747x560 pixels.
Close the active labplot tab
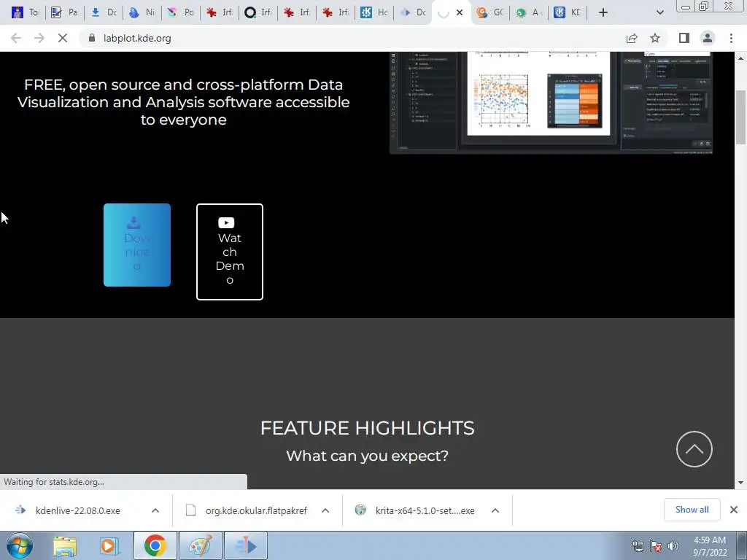point(460,12)
